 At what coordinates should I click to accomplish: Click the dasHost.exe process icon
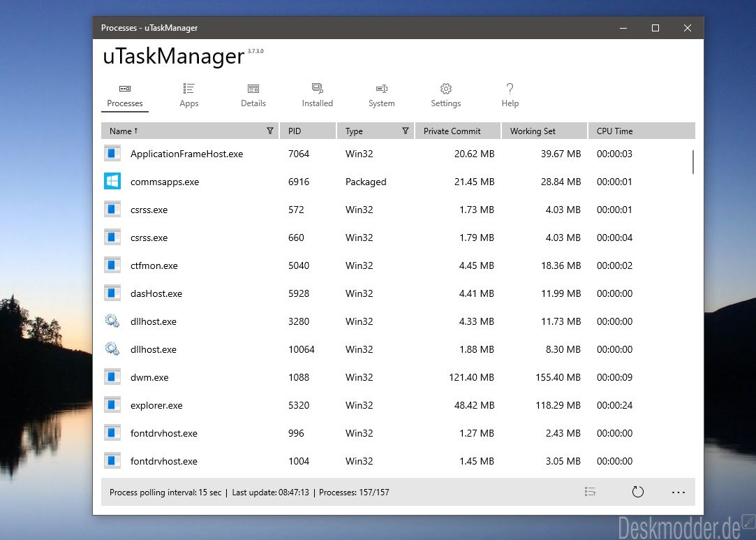[112, 293]
